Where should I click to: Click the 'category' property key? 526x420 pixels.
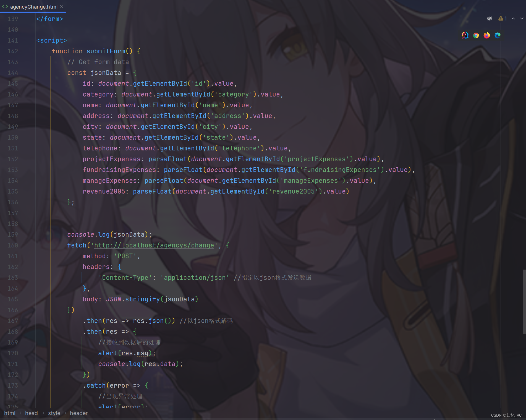[x=98, y=94]
